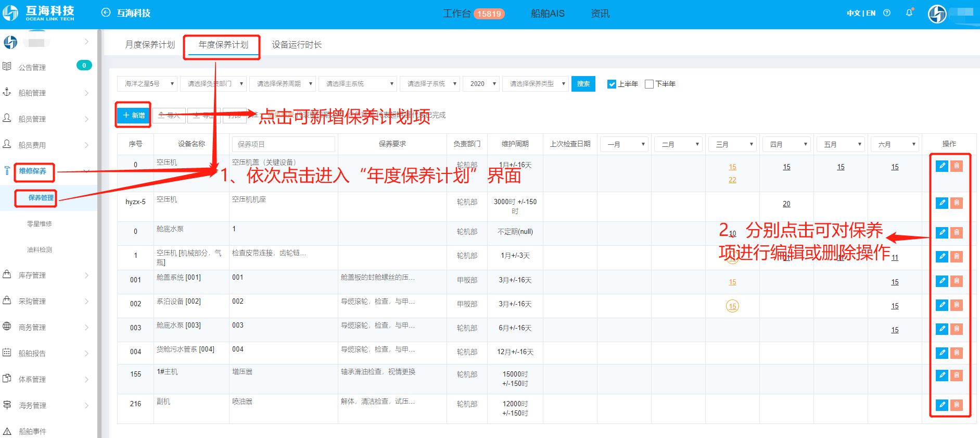
Task: Delete the 舱底水泵 [003] row
Action: click(957, 329)
